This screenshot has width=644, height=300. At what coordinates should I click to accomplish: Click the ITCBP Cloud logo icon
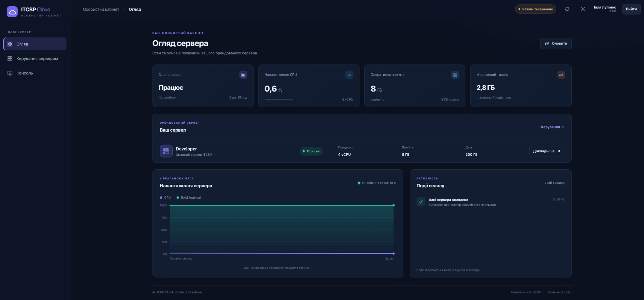tap(12, 12)
